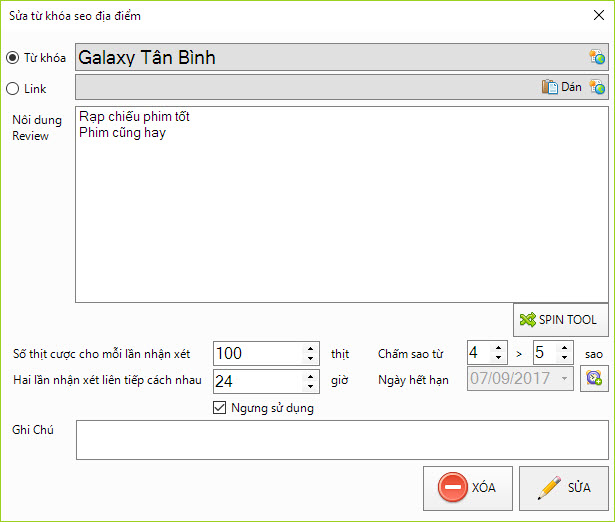Screen dimensions: 615x522
Task: Open the SPIN TOOL
Action: (x=560, y=320)
